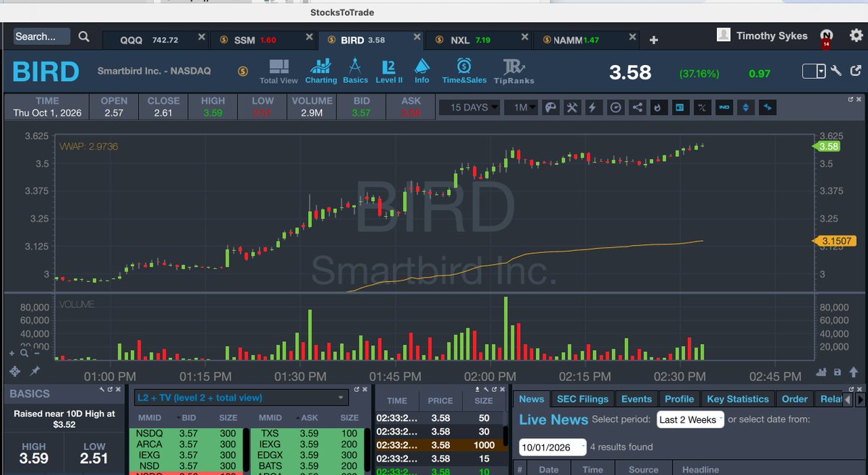Pop out the BIRD module window
The image size is (868, 475).
pos(856,71)
